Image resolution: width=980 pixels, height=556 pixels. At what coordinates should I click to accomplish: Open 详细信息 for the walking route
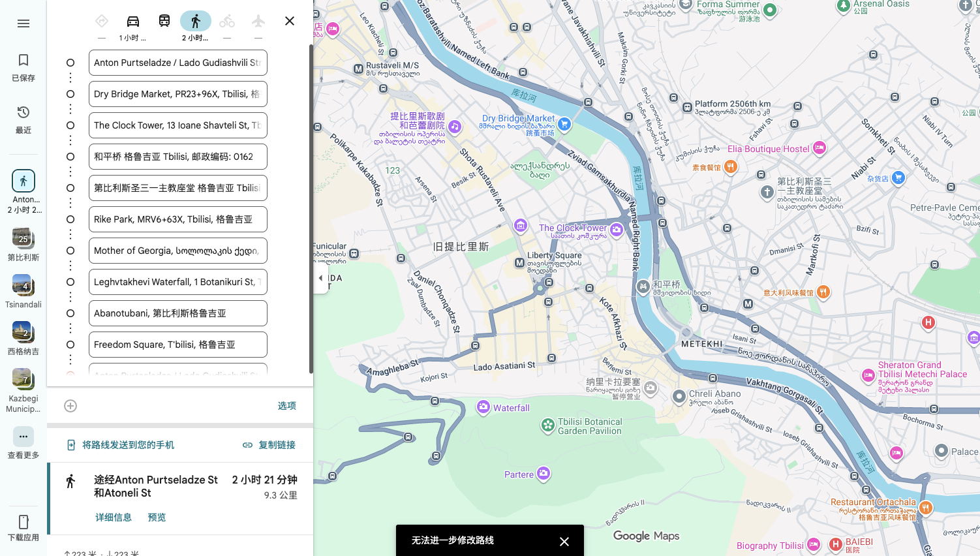click(114, 517)
